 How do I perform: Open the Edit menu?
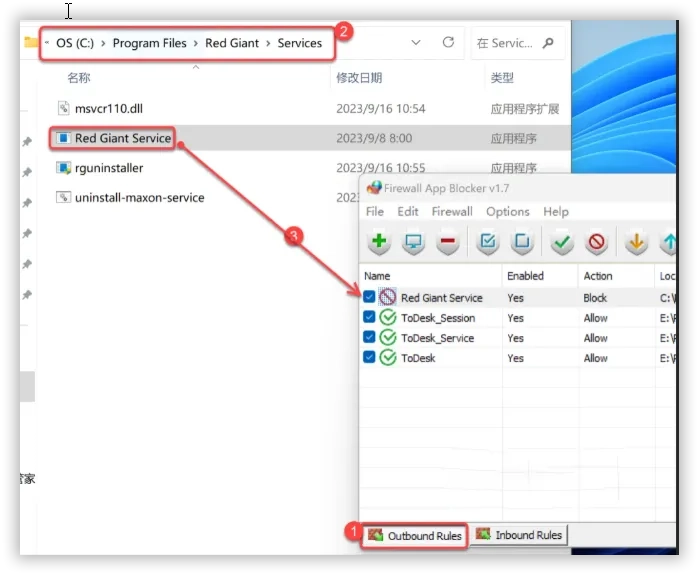click(x=407, y=211)
